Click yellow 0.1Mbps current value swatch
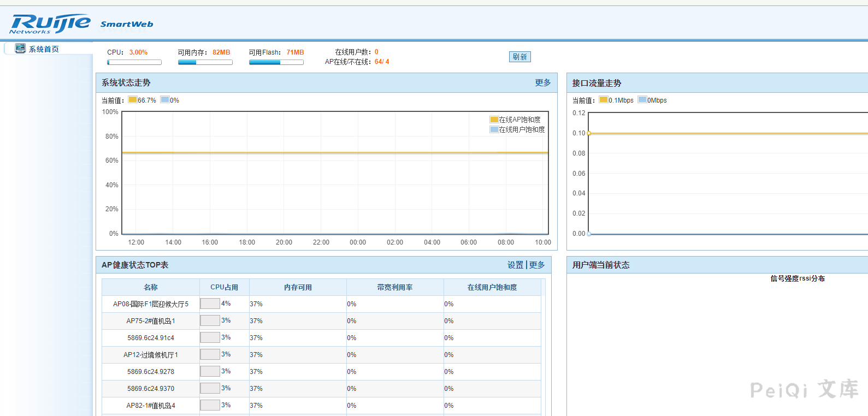 pyautogui.click(x=603, y=100)
